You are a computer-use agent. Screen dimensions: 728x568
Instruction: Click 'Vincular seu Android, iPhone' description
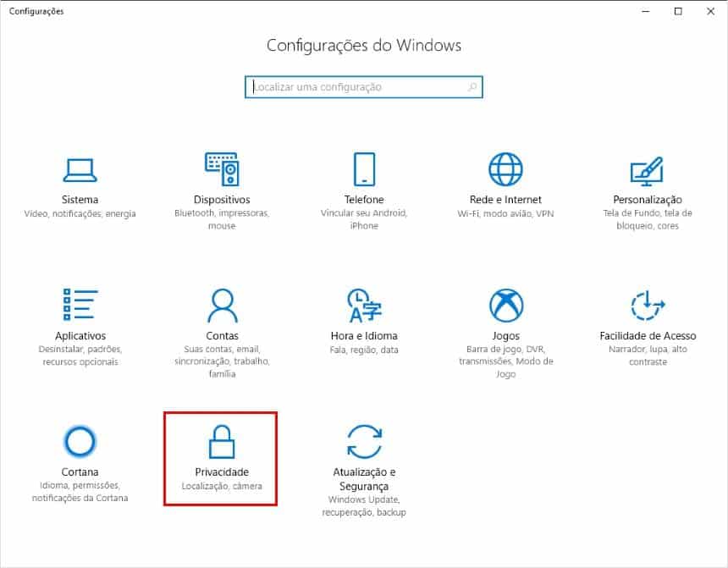364,220
